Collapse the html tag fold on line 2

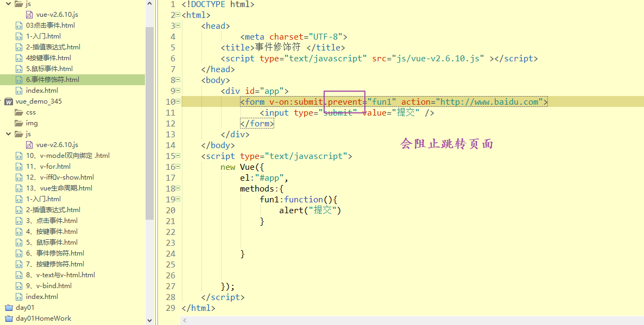(178, 15)
